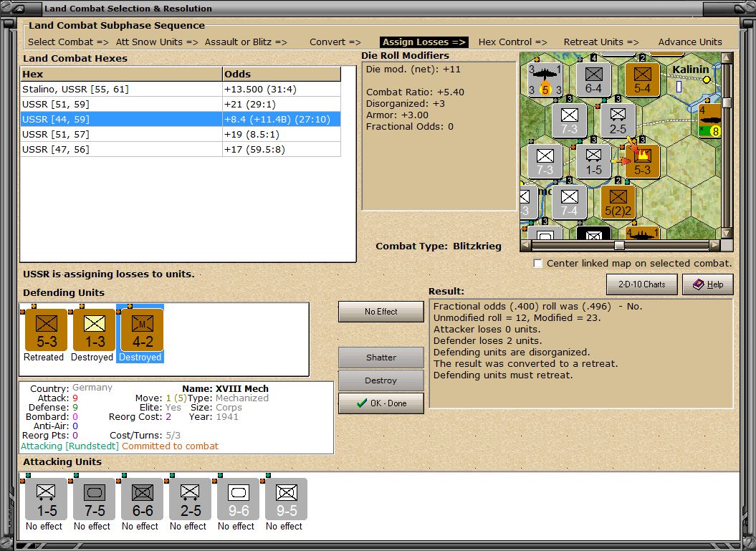Click the green checkmark on OK - Done
Viewport: 756px width, 551px height.
[362, 403]
